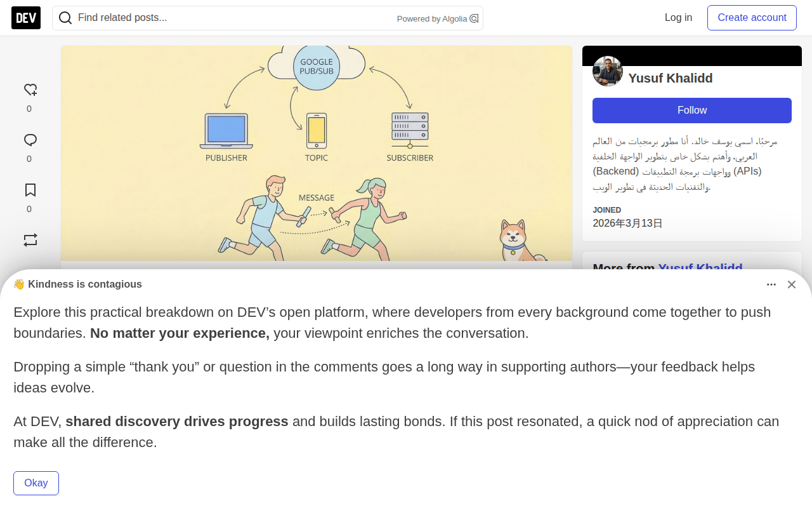Viewport: 812px width, 508px height.
Task: Click the boost/repost arrows icon
Action: pos(30,240)
